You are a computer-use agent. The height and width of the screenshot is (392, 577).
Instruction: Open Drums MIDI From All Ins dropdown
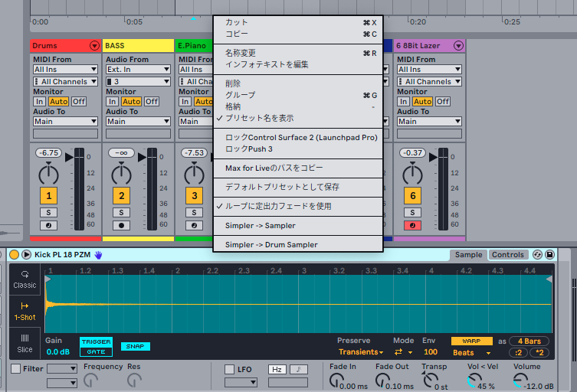tap(65, 70)
